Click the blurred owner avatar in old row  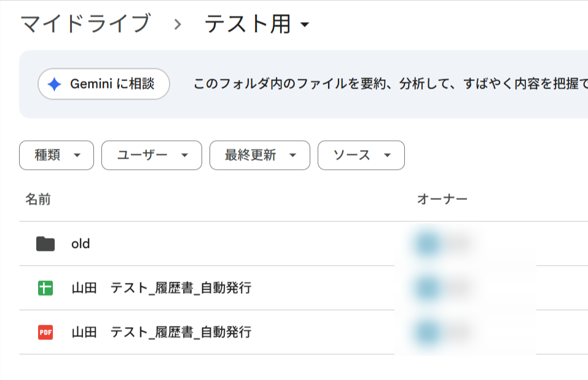428,244
